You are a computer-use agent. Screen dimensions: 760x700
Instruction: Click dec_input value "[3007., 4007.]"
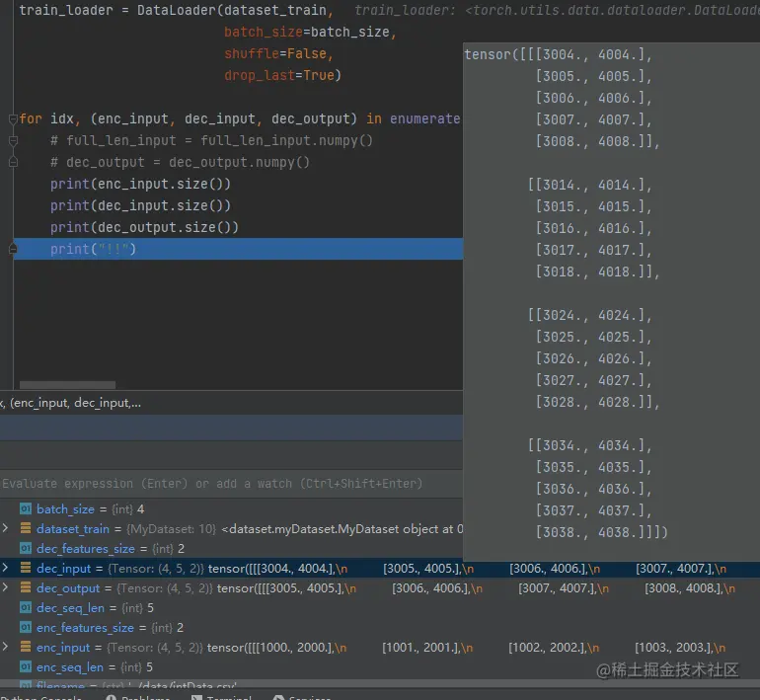click(x=675, y=568)
